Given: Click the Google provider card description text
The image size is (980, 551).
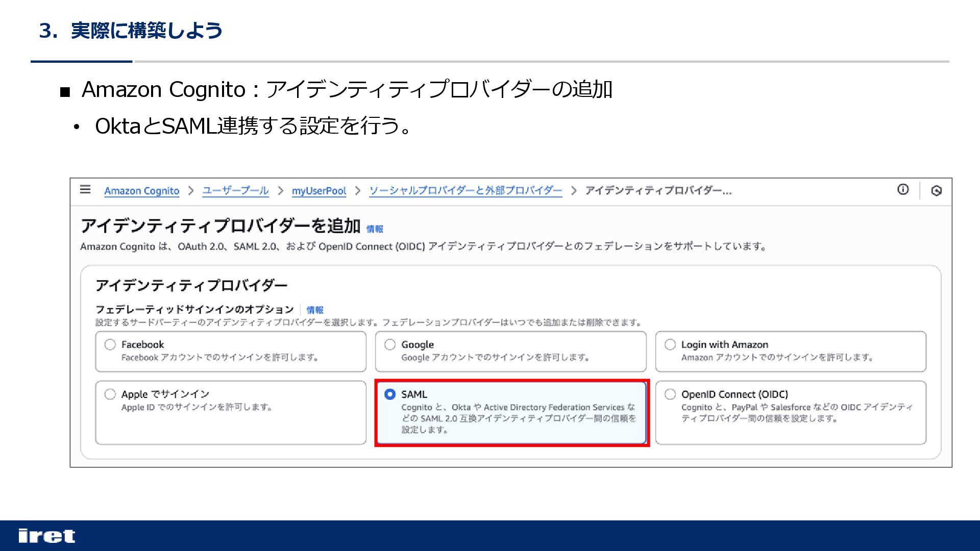Looking at the screenshot, I should 495,358.
